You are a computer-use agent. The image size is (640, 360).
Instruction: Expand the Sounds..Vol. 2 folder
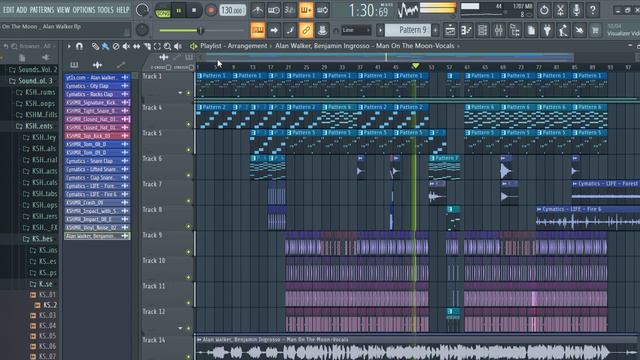tap(33, 70)
